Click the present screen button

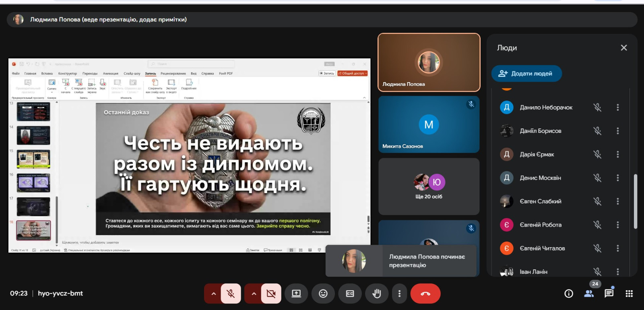pyautogui.click(x=296, y=293)
